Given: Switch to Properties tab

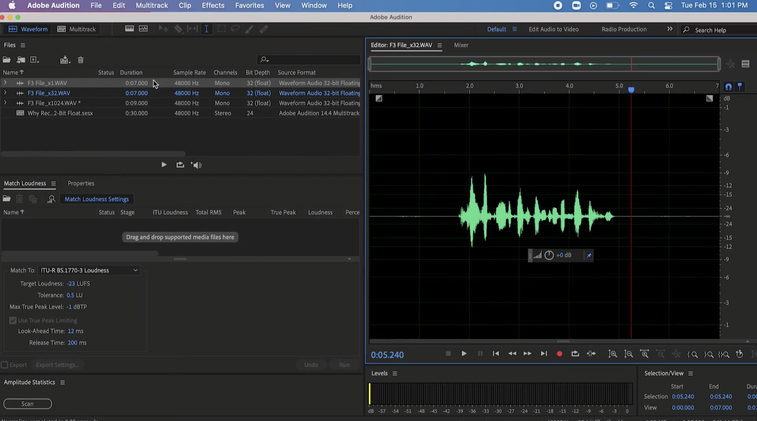Looking at the screenshot, I should [81, 183].
